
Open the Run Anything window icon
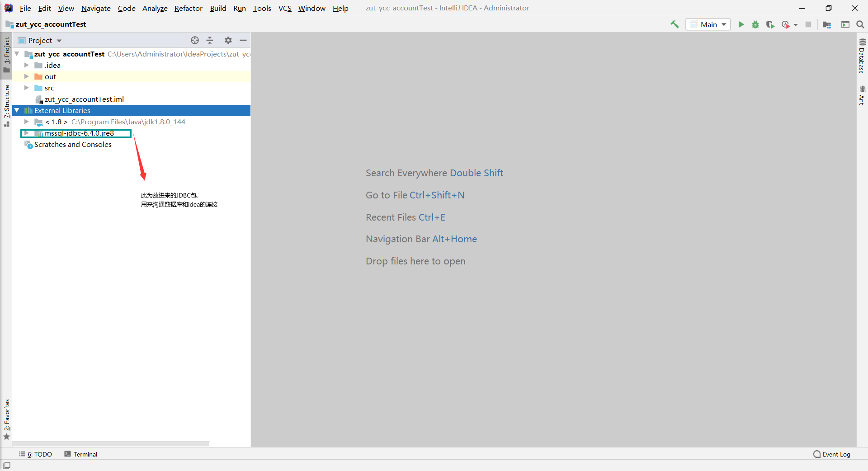845,24
